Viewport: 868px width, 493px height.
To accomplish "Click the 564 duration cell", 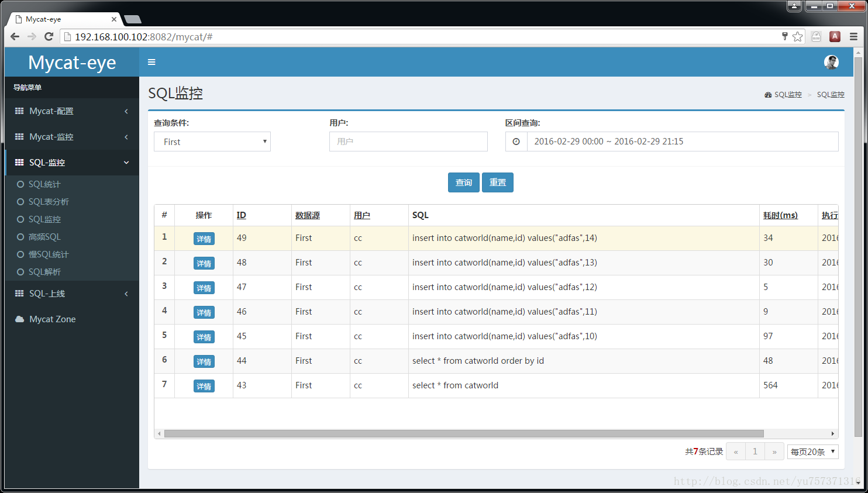I will pos(788,385).
